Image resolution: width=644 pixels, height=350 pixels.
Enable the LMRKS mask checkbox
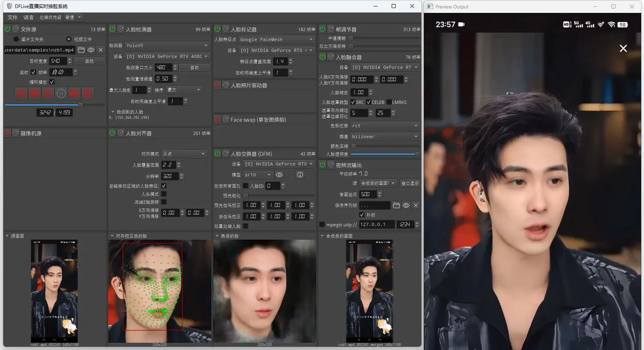389,102
